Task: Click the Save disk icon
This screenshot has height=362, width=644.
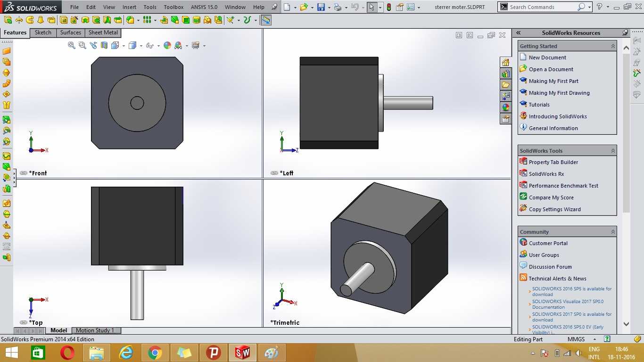Action: click(x=321, y=7)
